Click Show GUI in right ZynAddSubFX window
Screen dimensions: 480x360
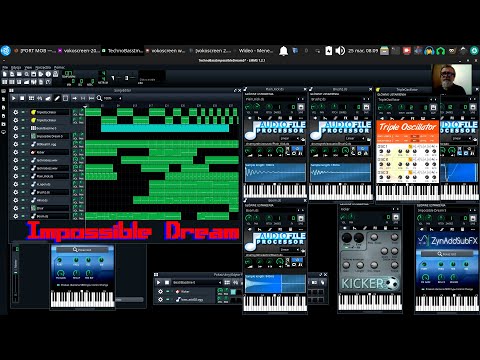[x=447, y=254]
